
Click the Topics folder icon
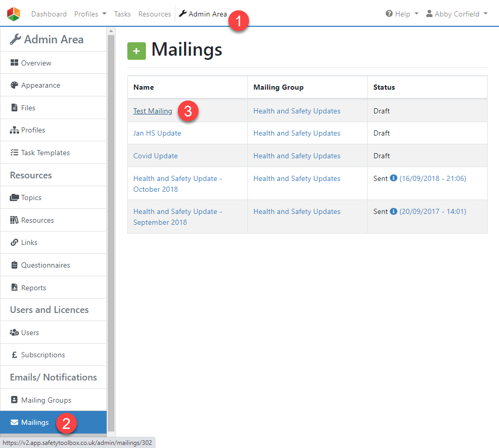(x=14, y=198)
